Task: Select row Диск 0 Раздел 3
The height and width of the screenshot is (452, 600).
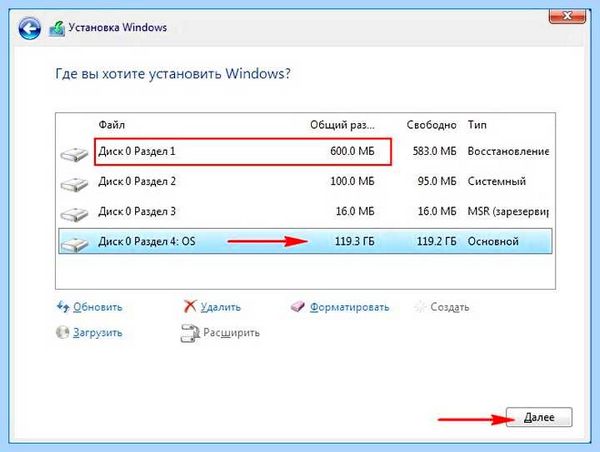Action: click(305, 212)
